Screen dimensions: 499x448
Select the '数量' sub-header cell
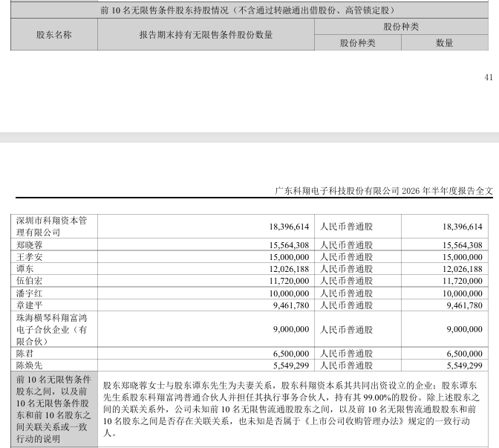point(445,42)
